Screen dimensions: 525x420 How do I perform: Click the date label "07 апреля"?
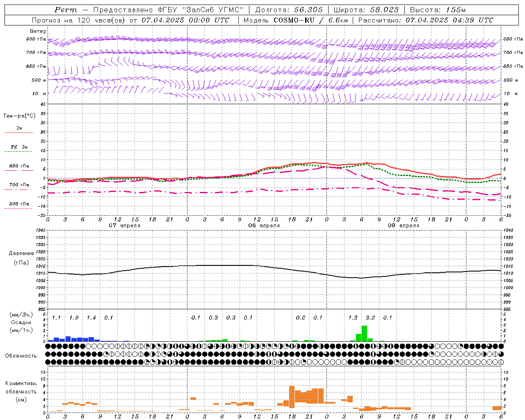click(124, 226)
